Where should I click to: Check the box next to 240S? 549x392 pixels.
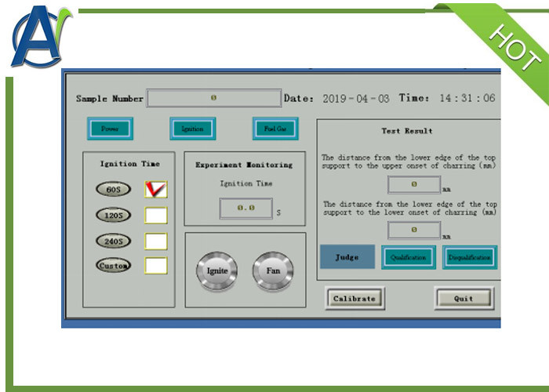coord(156,241)
